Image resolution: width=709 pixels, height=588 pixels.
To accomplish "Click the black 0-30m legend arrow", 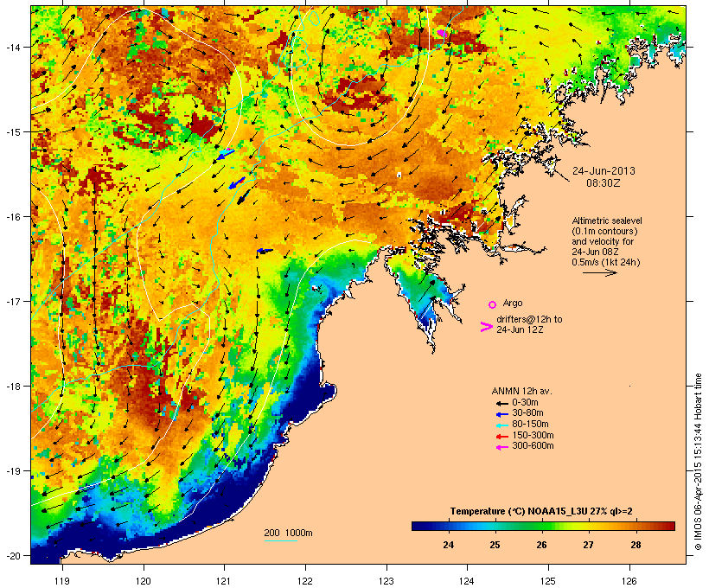I will 501,403.
